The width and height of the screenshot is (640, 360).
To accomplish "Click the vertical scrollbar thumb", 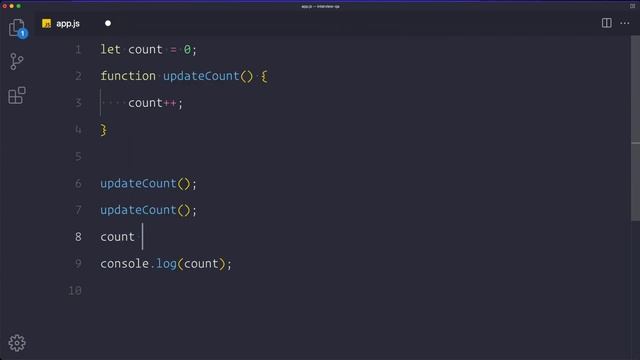I will (636, 129).
